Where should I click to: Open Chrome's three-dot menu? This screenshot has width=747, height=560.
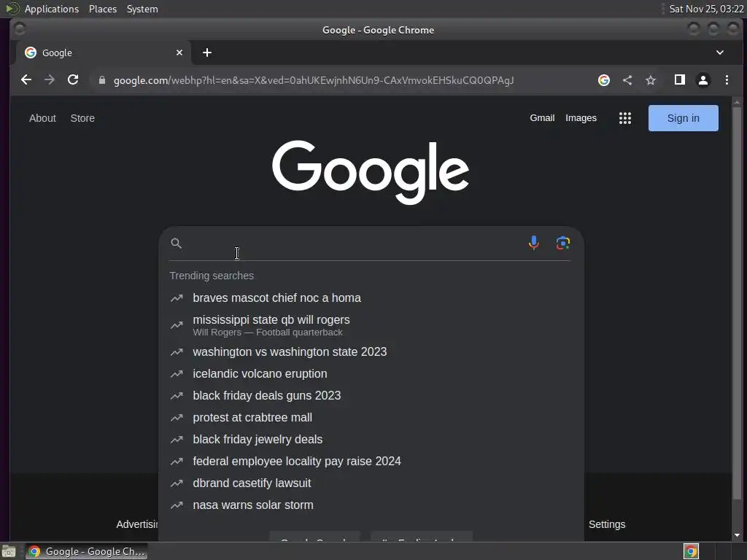[727, 80]
